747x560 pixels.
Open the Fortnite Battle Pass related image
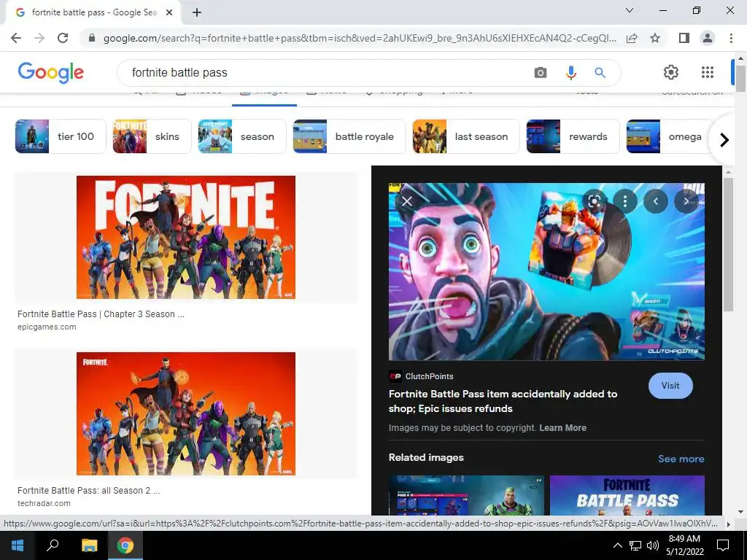tap(627, 495)
